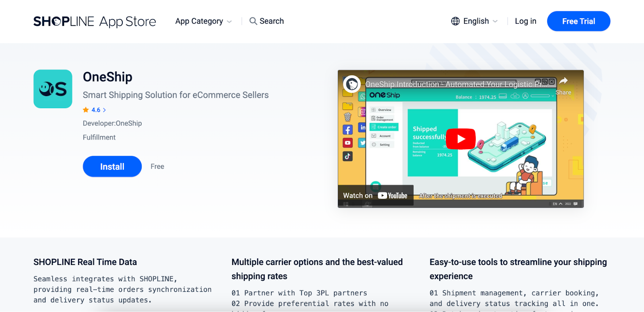Click the Developer:OneShip text
Image resolution: width=644 pixels, height=312 pixels.
[x=112, y=123]
